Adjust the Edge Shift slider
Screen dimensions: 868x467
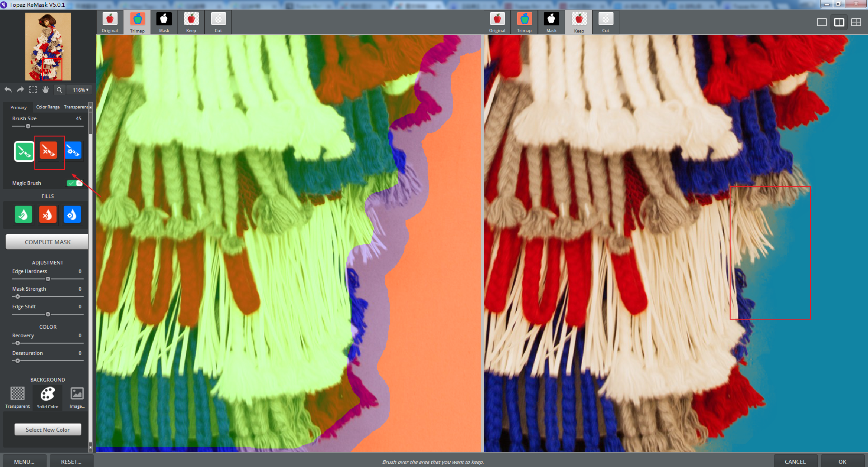[47, 314]
